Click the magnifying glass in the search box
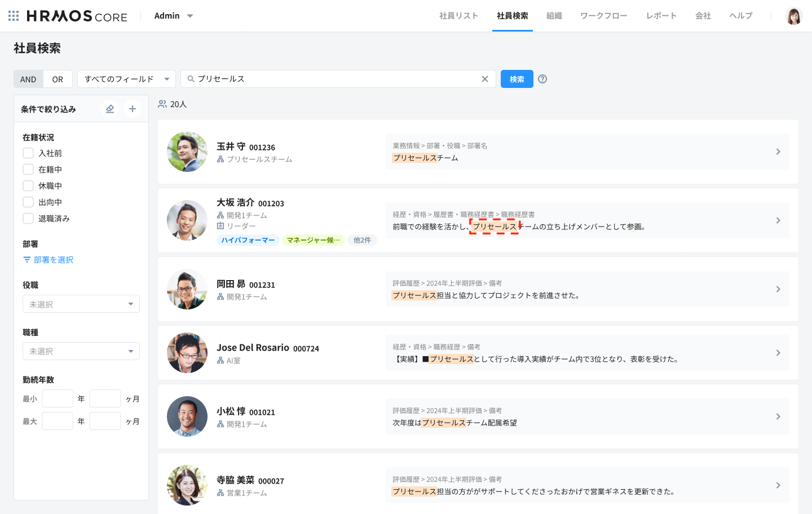The width and height of the screenshot is (812, 514). tap(191, 79)
